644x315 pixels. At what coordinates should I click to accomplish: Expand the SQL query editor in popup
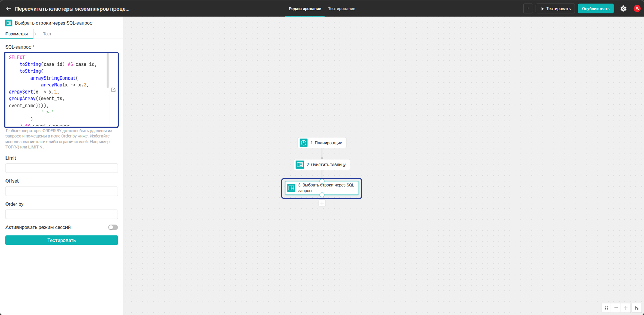point(113,90)
